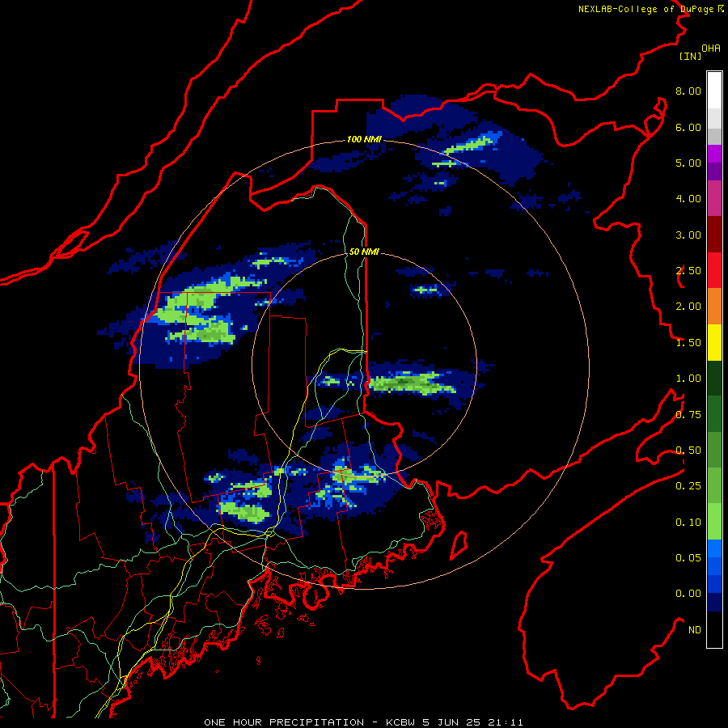Screen dimensions: 728x728
Task: Click the 100 NMI range ring label
Action: [365, 139]
